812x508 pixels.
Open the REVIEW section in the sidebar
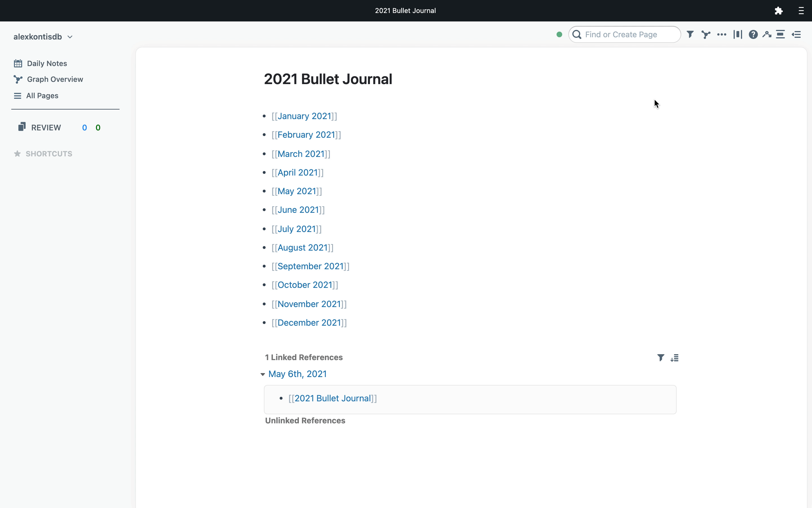[46, 128]
